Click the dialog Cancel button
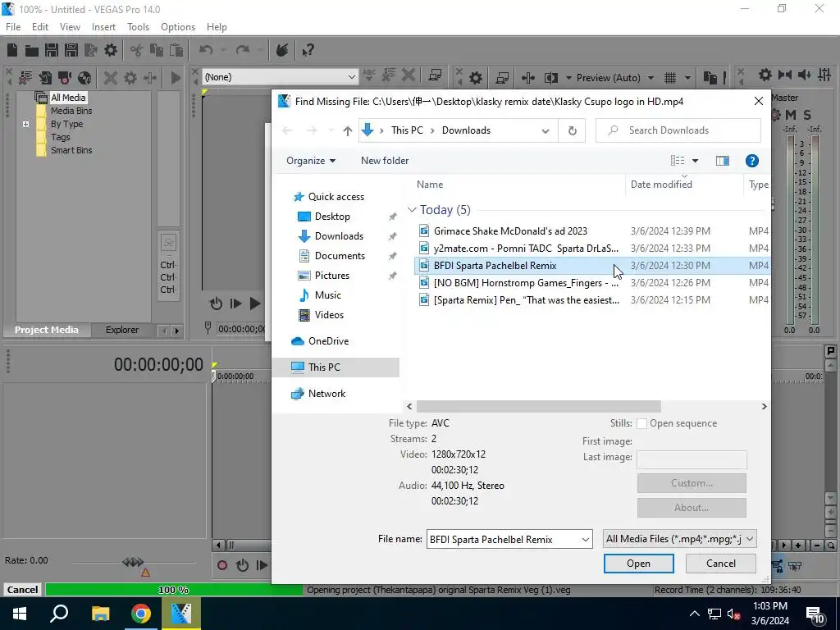This screenshot has height=630, width=840. click(720, 564)
